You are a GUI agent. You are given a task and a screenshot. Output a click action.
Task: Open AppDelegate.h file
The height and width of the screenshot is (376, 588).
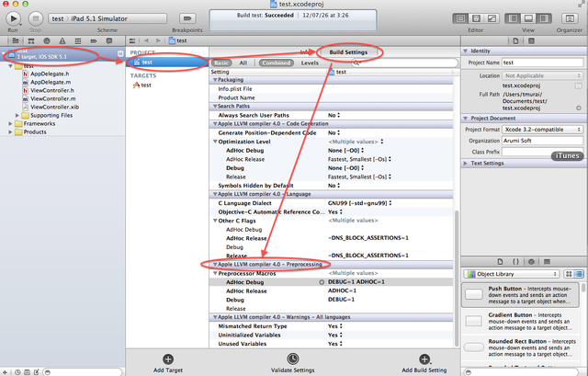50,74
